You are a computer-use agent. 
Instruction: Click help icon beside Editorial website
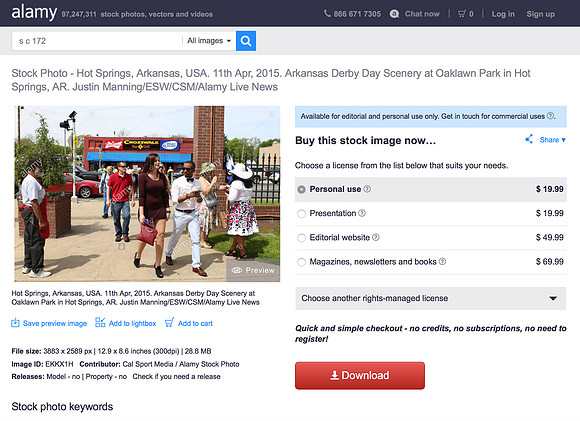click(x=376, y=237)
